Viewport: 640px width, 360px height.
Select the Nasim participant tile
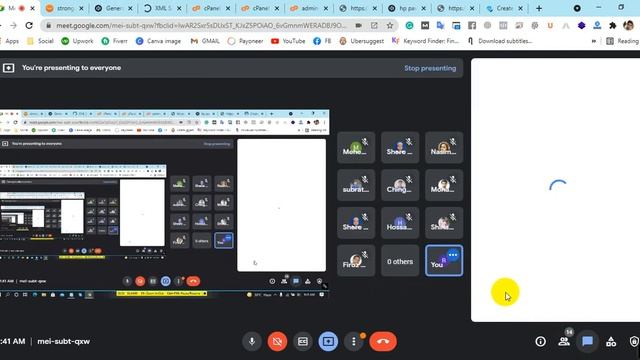pyautogui.click(x=444, y=147)
